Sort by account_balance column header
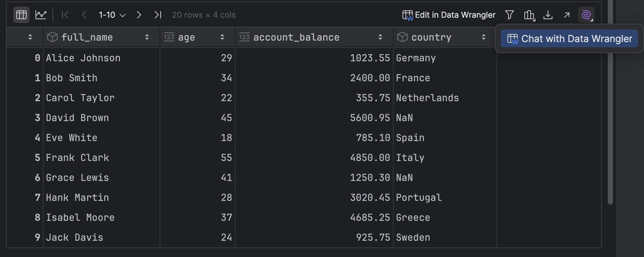Screen dimensions: 644x257 pyautogui.click(x=296, y=37)
